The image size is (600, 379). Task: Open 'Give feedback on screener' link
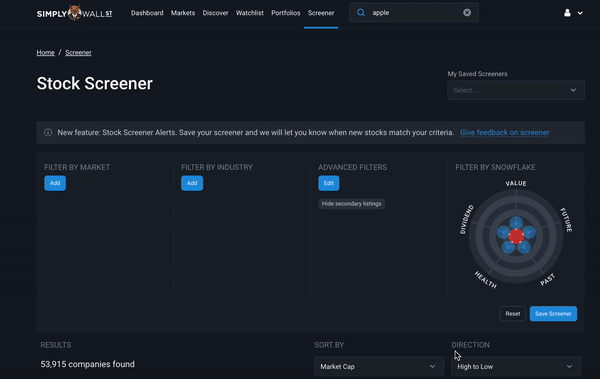click(504, 132)
